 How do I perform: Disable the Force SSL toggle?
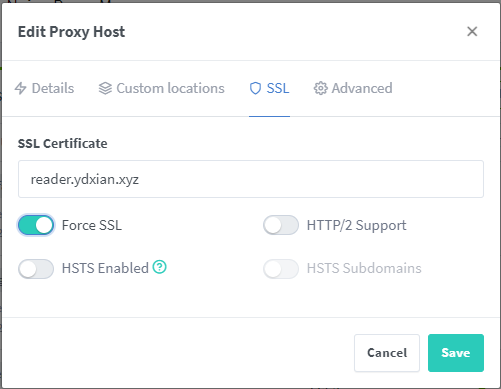[x=36, y=225]
